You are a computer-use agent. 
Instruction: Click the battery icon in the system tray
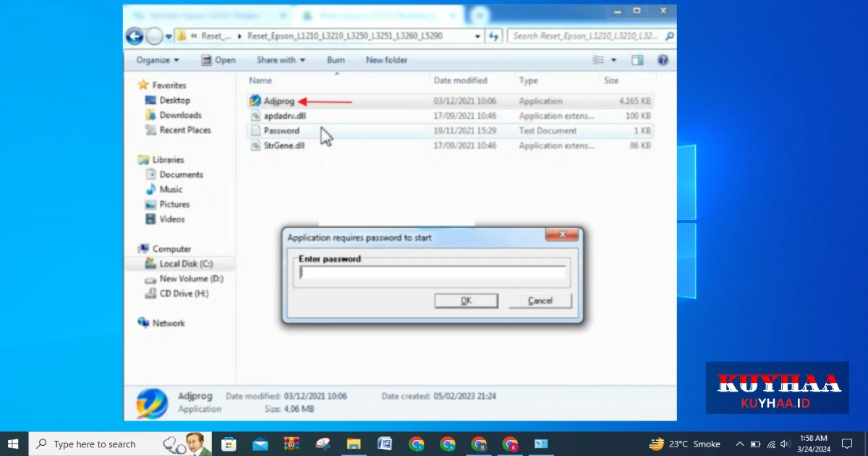click(755, 444)
